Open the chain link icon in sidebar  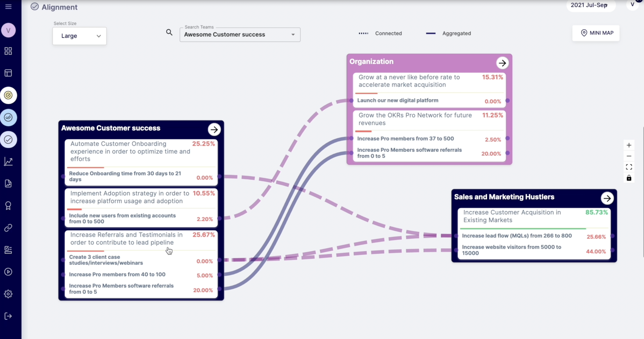8,228
